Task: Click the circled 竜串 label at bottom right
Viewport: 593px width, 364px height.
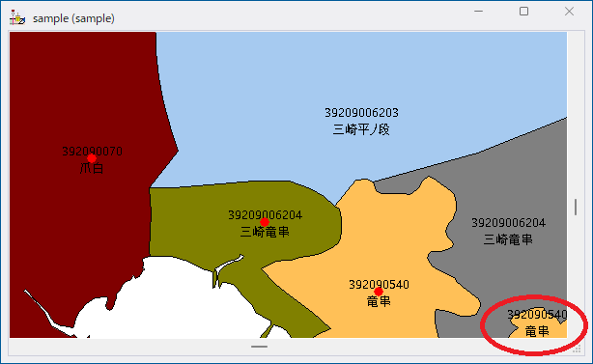Action: 537,331
